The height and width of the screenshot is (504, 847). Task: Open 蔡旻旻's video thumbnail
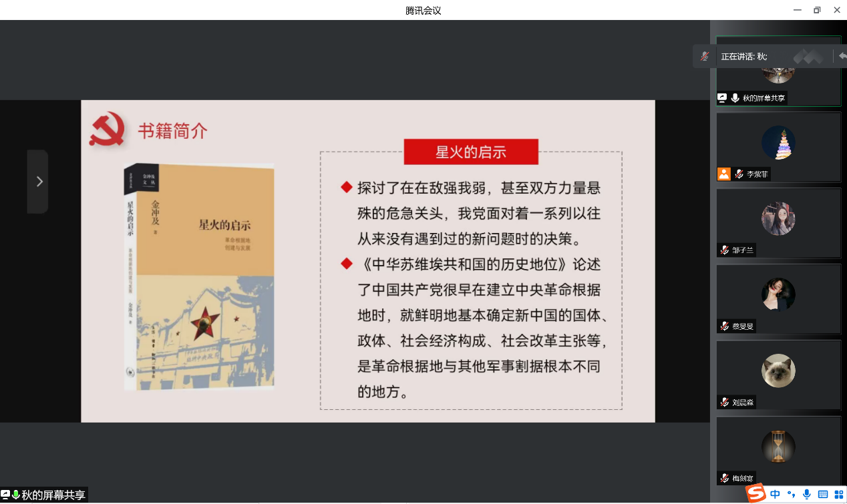point(778,294)
